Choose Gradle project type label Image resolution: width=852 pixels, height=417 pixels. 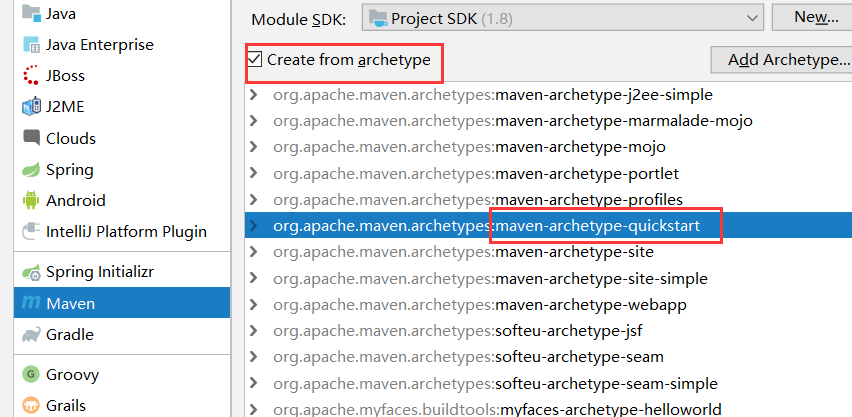click(70, 335)
